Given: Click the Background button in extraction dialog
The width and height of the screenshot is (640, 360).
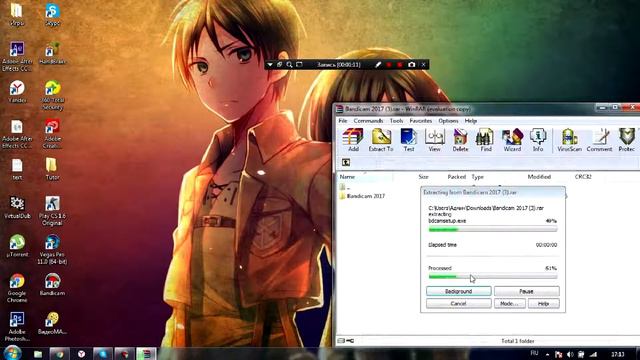Looking at the screenshot, I should point(458,291).
